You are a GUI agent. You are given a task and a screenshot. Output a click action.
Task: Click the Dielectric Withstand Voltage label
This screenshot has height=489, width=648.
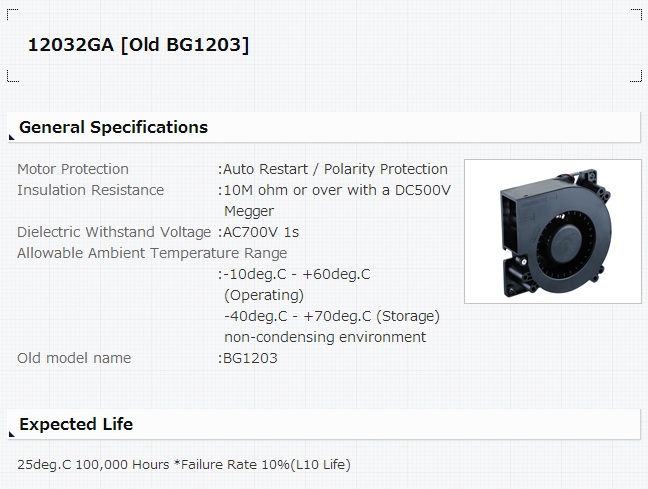(114, 232)
